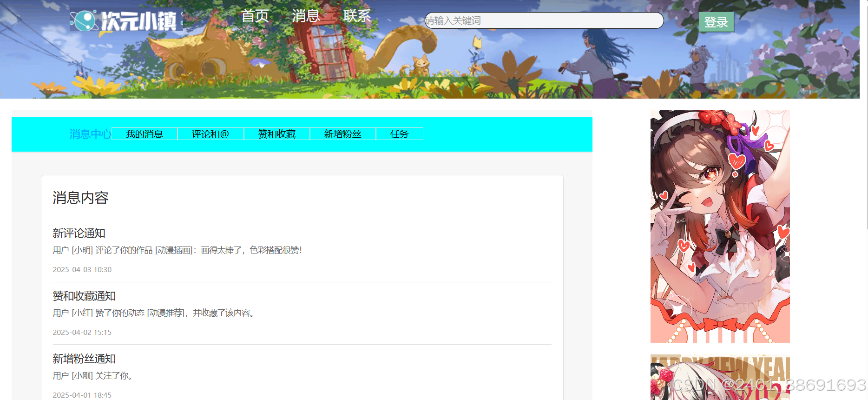Click the 小刚 关注了你 message text

click(93, 376)
